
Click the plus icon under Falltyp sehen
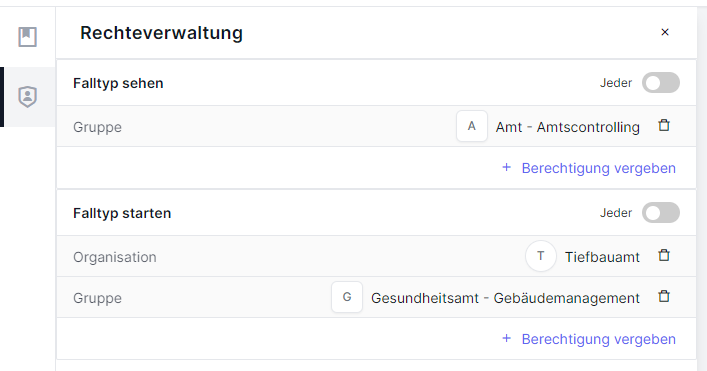(506, 168)
